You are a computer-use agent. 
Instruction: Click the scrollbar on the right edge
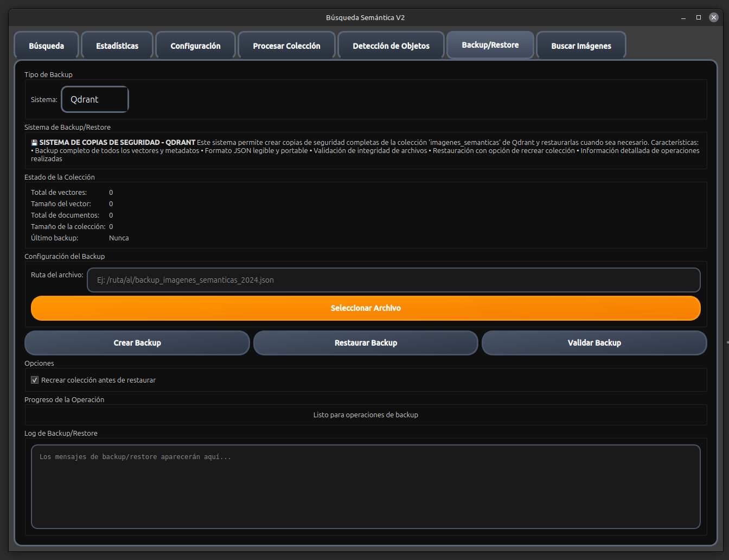(726, 342)
